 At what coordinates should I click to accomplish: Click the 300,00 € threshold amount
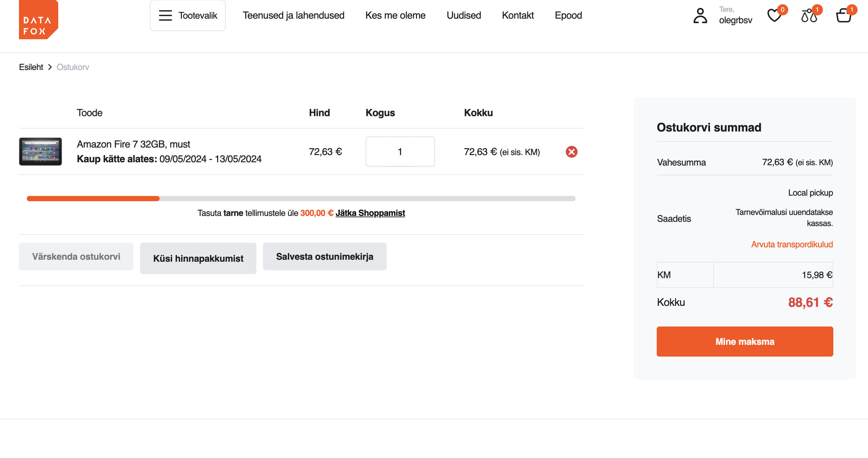[x=316, y=213]
